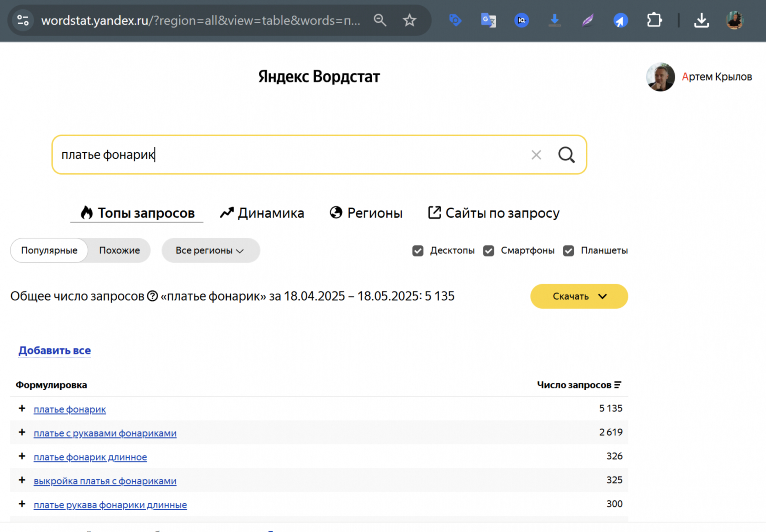
Task: Uncheck the Десктопы checkbox
Action: [418, 251]
